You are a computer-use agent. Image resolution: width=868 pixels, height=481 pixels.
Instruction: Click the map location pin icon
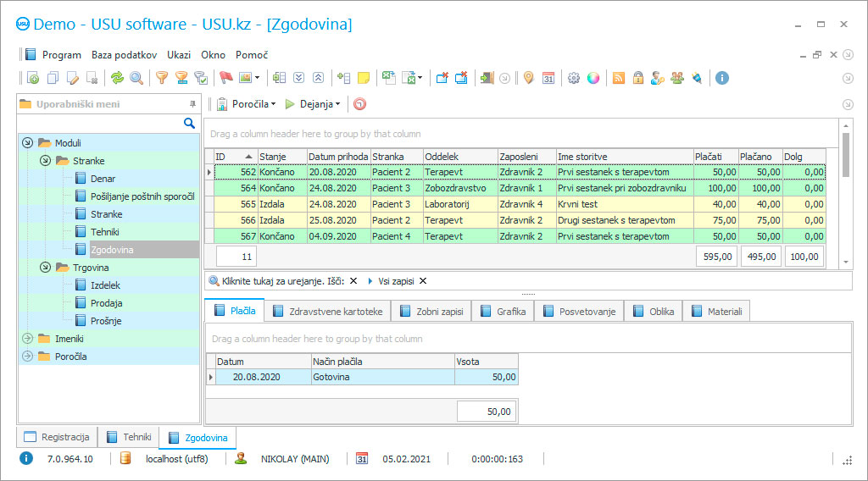tap(528, 78)
